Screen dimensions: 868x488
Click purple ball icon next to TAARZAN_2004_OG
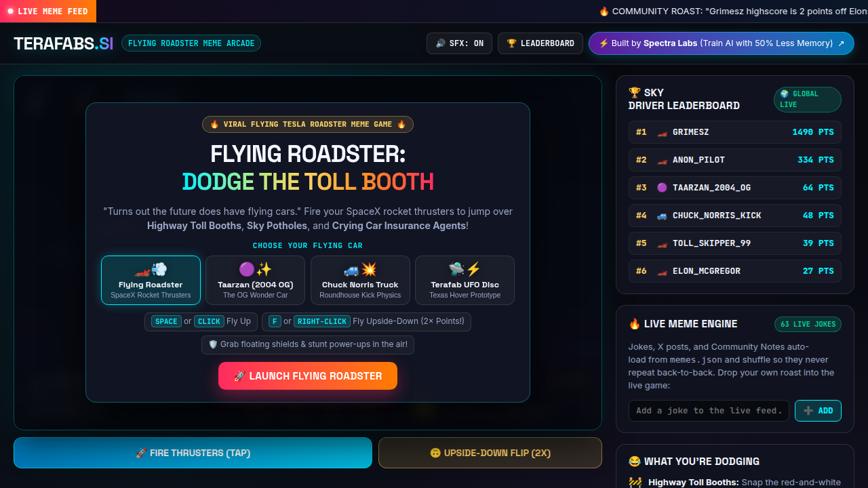[662, 188]
